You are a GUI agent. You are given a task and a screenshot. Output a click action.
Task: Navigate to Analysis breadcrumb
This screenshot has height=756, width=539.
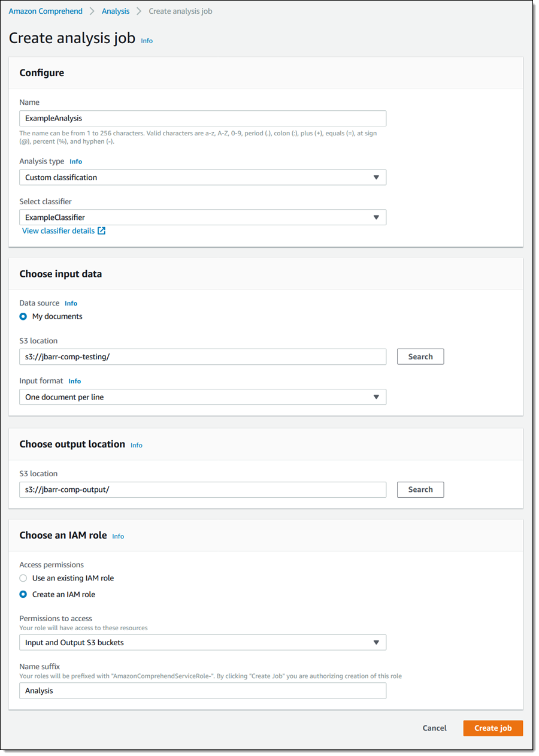(x=116, y=11)
